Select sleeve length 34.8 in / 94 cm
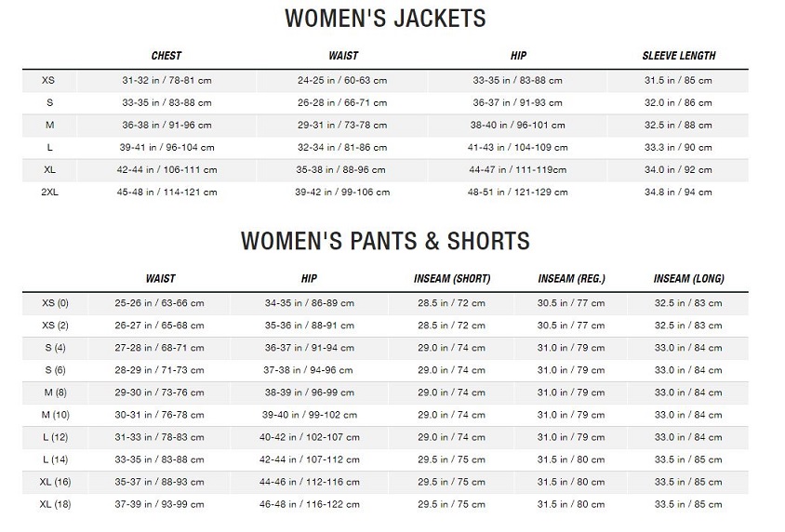The width and height of the screenshot is (785, 532). click(678, 193)
